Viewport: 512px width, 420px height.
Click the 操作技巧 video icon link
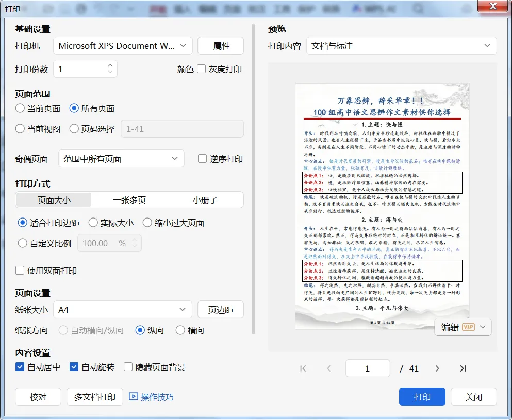[x=151, y=397]
